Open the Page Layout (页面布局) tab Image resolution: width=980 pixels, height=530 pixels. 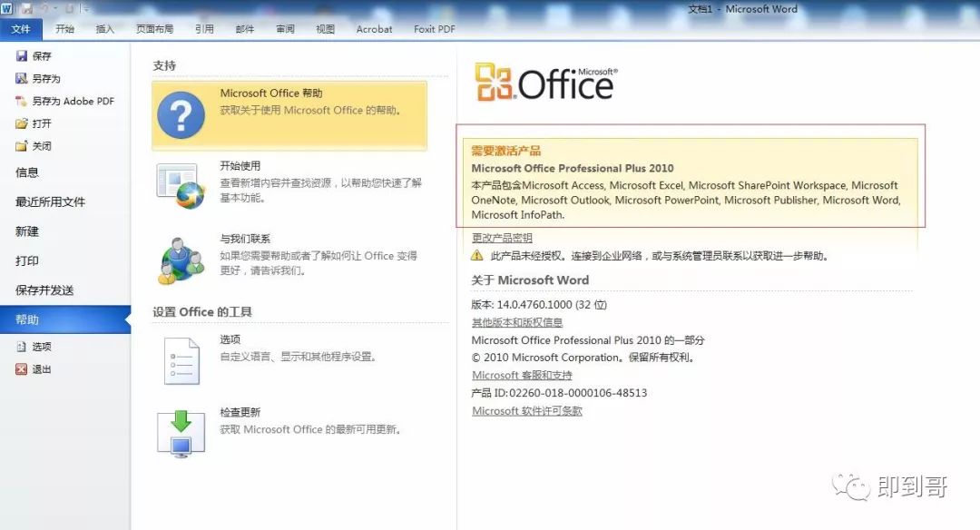tap(154, 29)
